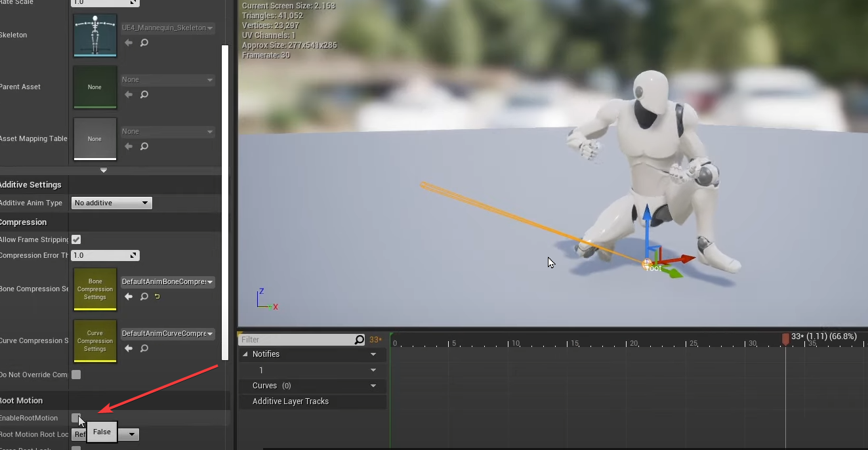Viewport: 868px width, 450px height.
Task: Click the Skeleton asset thumbnail
Action: click(95, 35)
